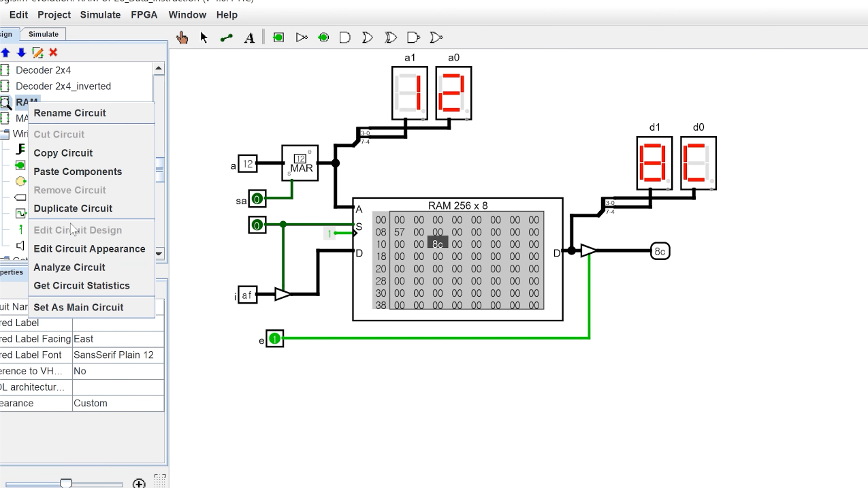The image size is (868, 488).
Task: Open the Window menu
Action: (187, 14)
